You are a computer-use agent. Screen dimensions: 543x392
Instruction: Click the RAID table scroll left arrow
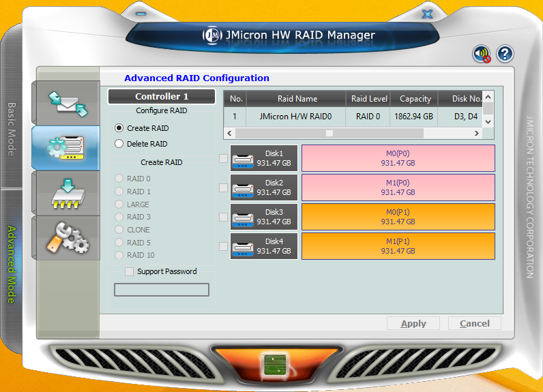pos(229,133)
